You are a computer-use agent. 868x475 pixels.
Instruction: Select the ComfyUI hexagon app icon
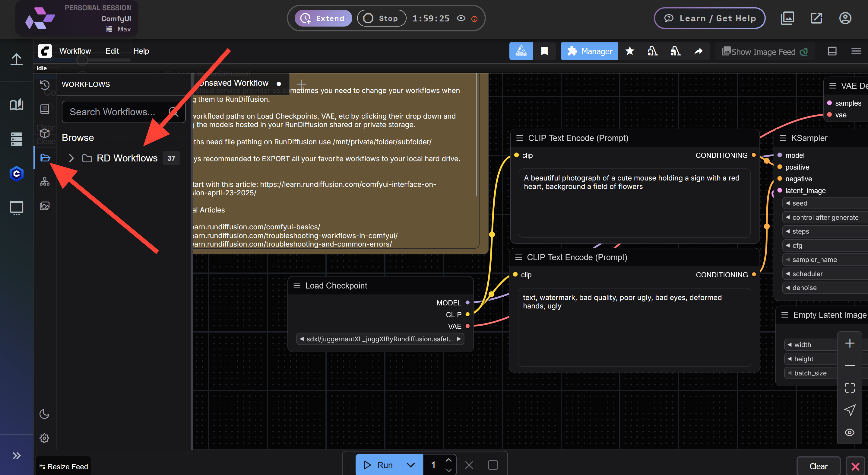point(16,174)
